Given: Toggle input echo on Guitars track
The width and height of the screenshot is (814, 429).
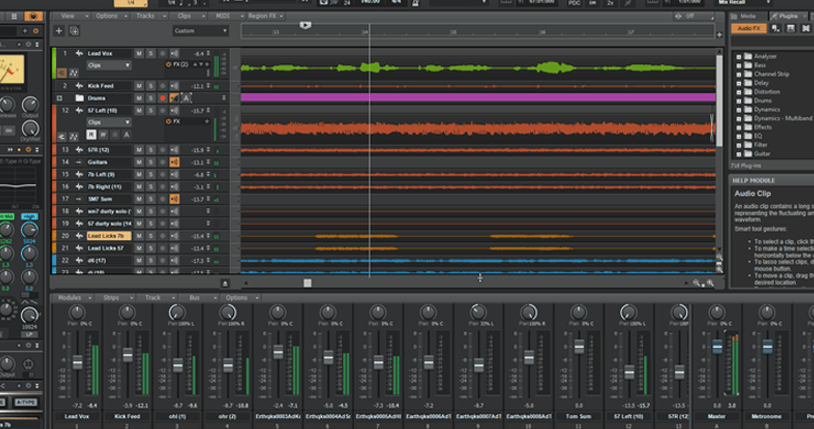Looking at the screenshot, I should tap(174, 162).
